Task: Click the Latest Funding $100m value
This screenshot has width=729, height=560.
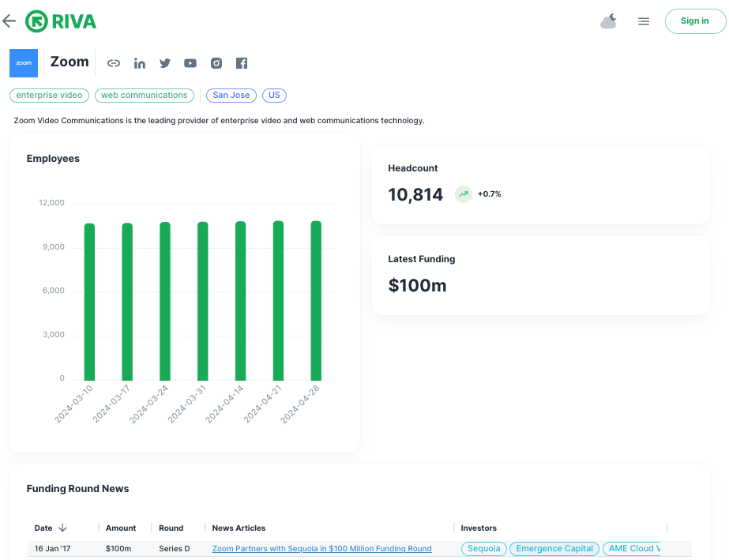Action: [x=418, y=285]
